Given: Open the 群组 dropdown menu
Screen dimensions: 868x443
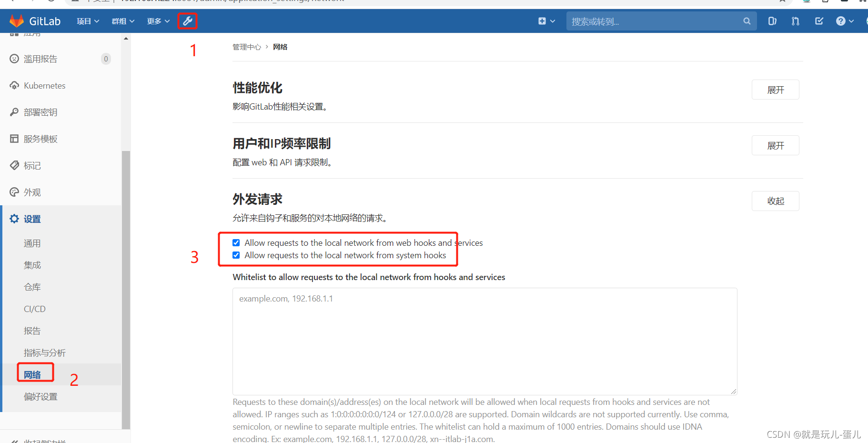Looking at the screenshot, I should [123, 21].
